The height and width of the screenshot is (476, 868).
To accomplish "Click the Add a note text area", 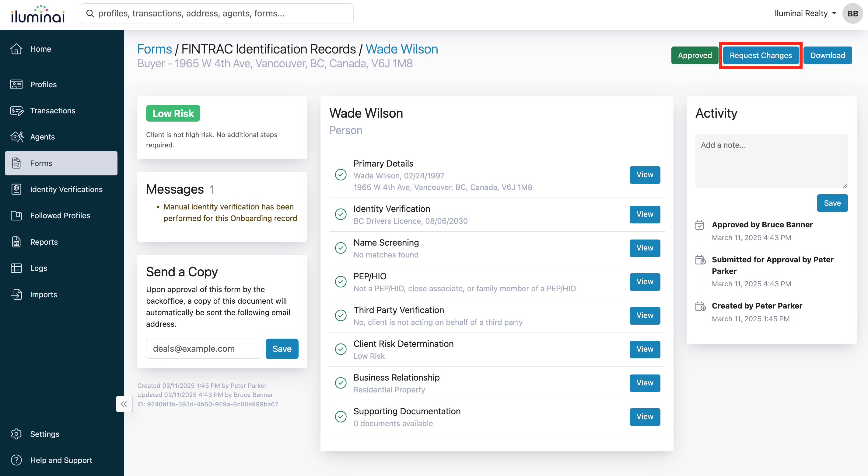I will pos(771,161).
